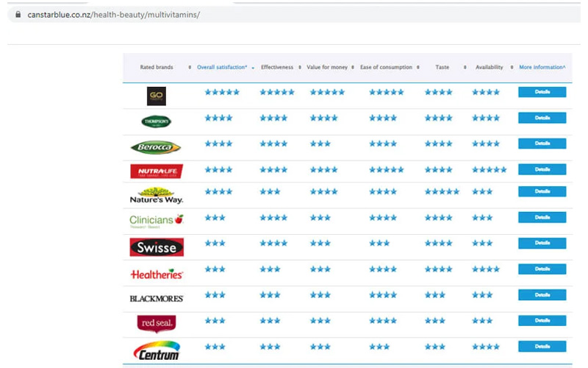Click the Blackmores brand logo

click(157, 299)
